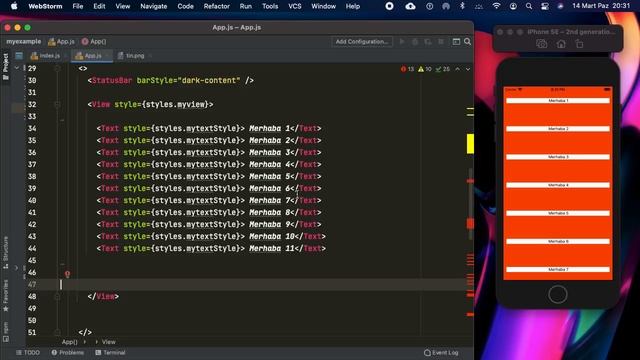The image size is (640, 360).
Task: Click View in the bottom editor breadcrumb
Action: pos(109,342)
